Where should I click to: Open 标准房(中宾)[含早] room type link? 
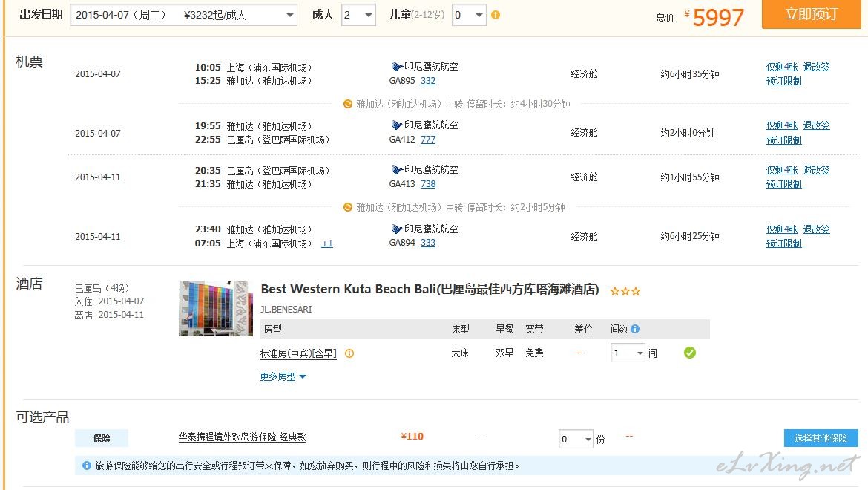(298, 353)
